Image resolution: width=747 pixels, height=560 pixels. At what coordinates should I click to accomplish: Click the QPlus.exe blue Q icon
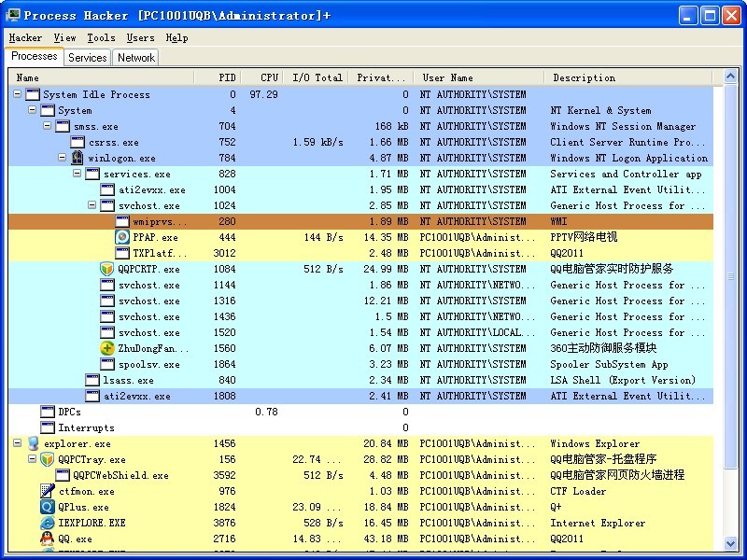click(47, 507)
